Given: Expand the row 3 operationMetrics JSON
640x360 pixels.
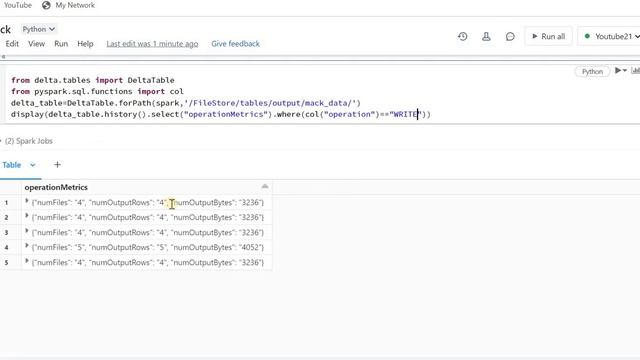Looking at the screenshot, I should [x=27, y=231].
